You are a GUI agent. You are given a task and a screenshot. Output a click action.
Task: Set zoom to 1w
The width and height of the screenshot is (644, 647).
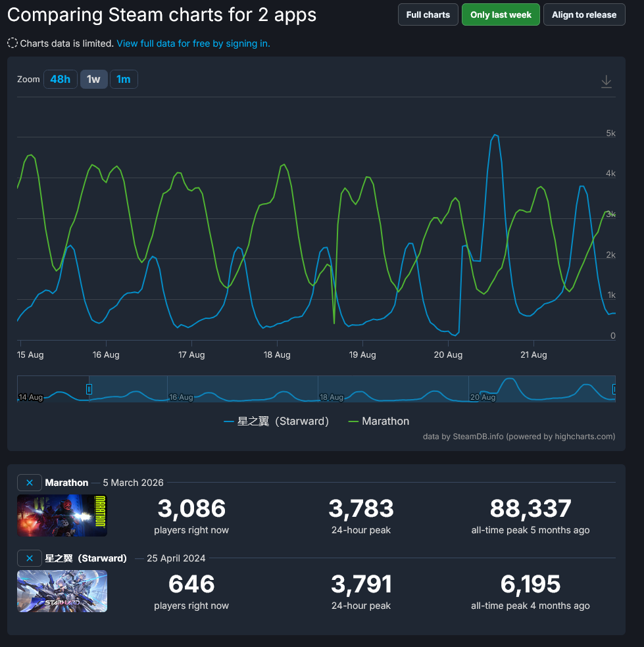[93, 79]
